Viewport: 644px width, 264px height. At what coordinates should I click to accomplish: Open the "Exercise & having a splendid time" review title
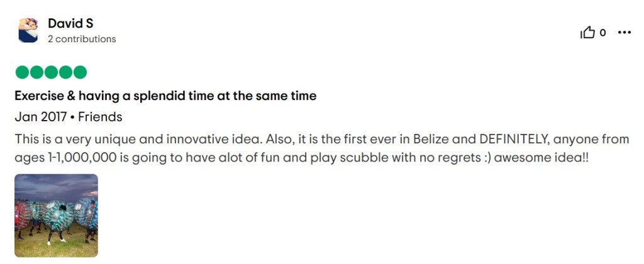(x=165, y=96)
